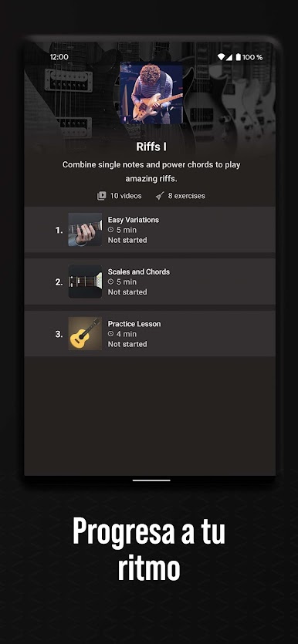
Task: Click the clock icon under Practice Lesson
Action: (x=110, y=334)
